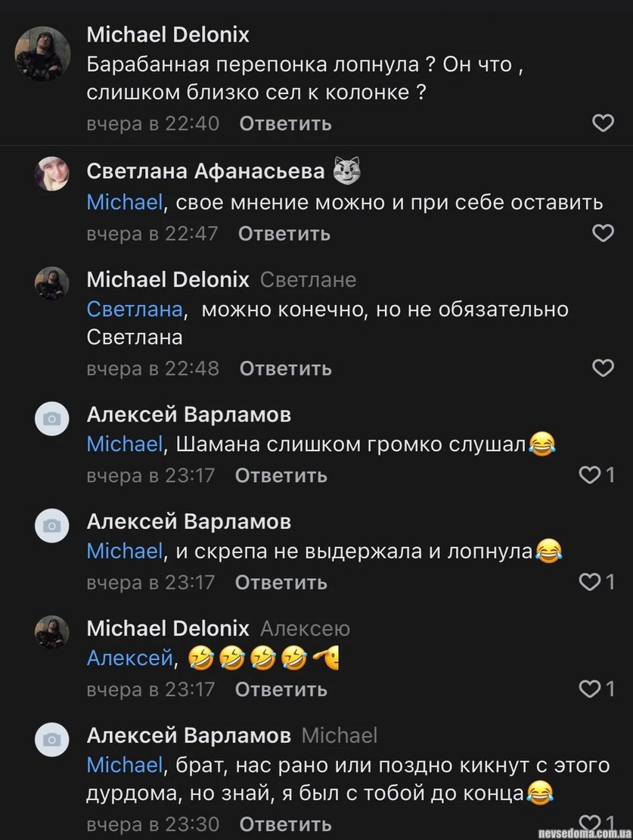633x840 pixels.
Task: Reply to Michael's 22:40 comment
Action: coord(285,123)
